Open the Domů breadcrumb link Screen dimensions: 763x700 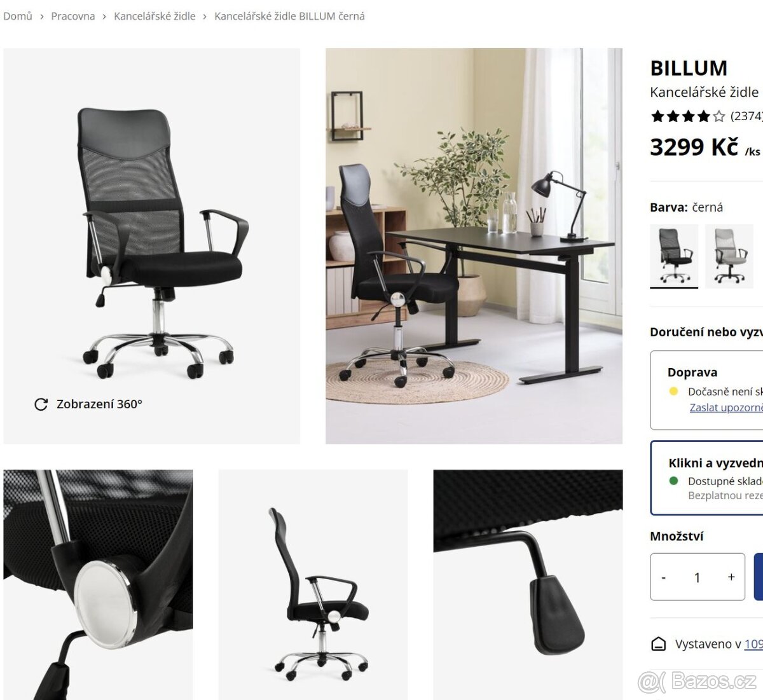click(x=18, y=16)
